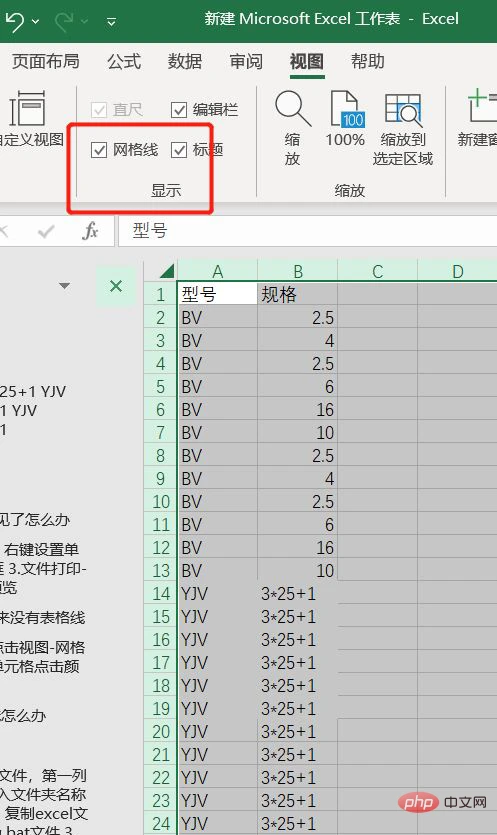Switch to the 审阅 ribbon tab

246,61
